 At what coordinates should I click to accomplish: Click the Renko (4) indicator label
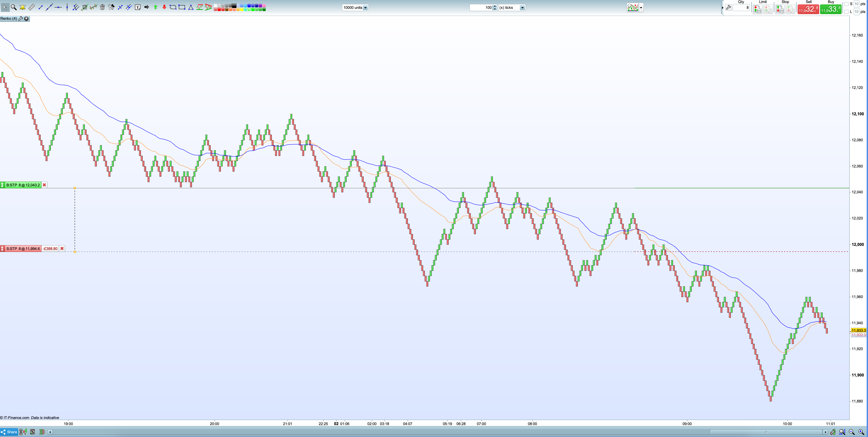(x=8, y=19)
